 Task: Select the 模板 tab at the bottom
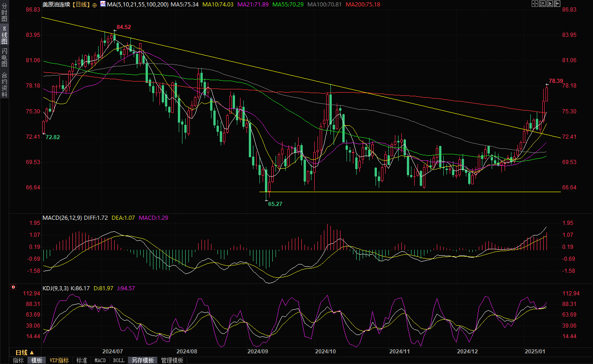click(x=36, y=360)
